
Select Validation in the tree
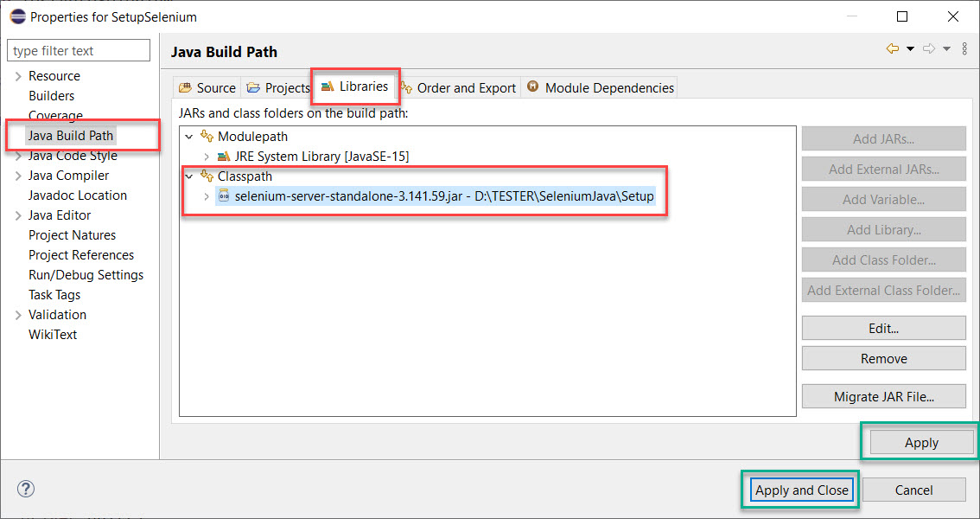pos(58,315)
